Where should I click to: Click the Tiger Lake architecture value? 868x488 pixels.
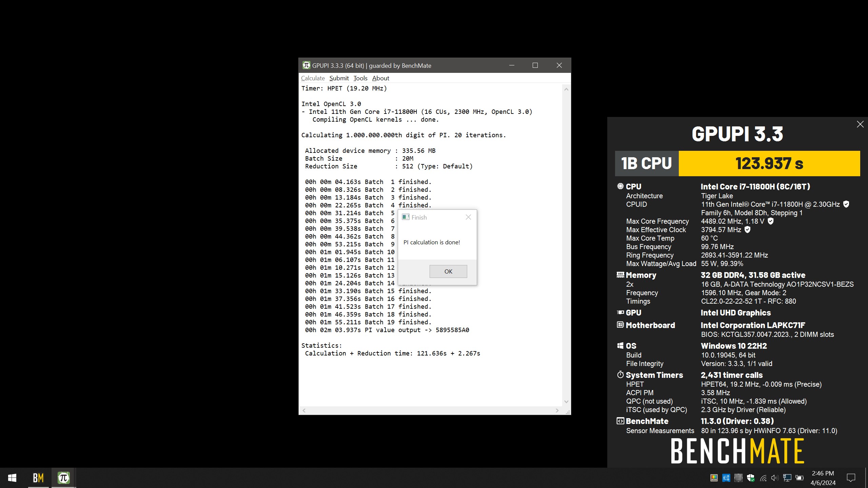click(x=717, y=196)
